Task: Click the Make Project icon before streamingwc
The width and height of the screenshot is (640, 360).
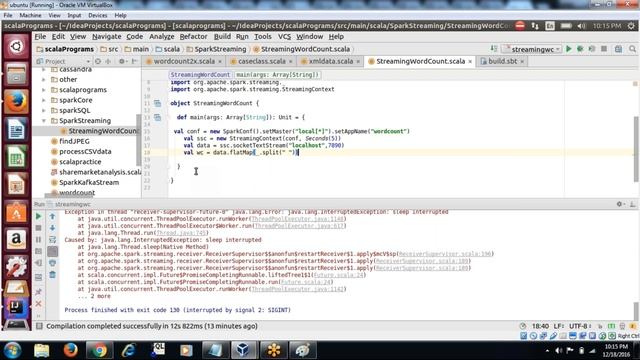Action: (493, 49)
